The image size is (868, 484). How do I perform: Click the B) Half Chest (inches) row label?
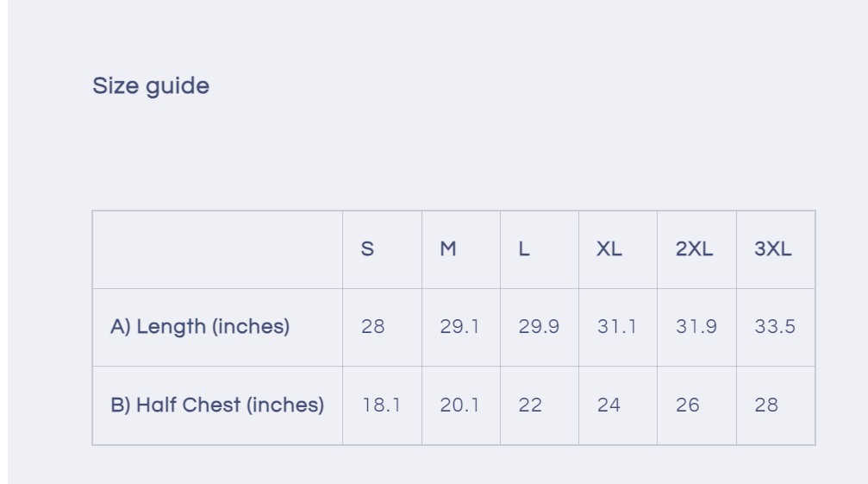217,405
